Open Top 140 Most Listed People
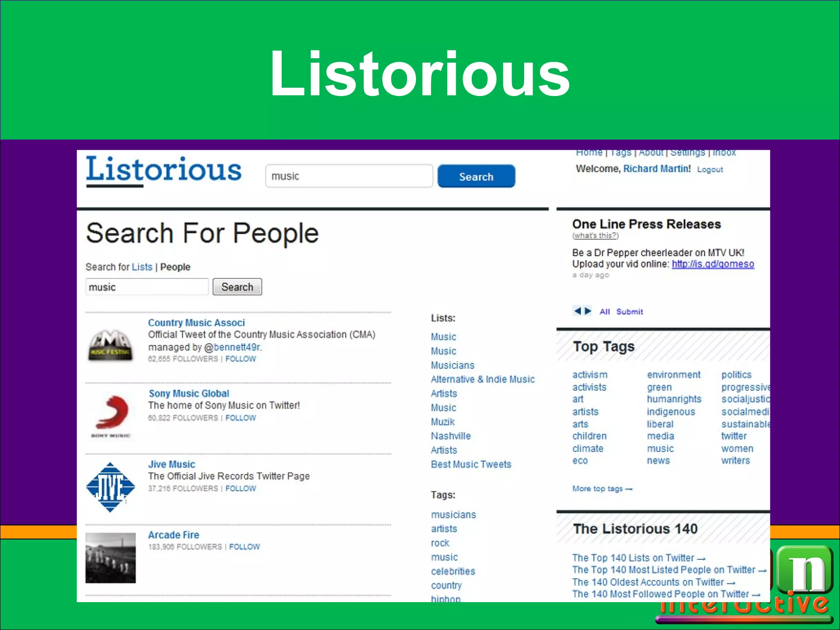 [669, 570]
